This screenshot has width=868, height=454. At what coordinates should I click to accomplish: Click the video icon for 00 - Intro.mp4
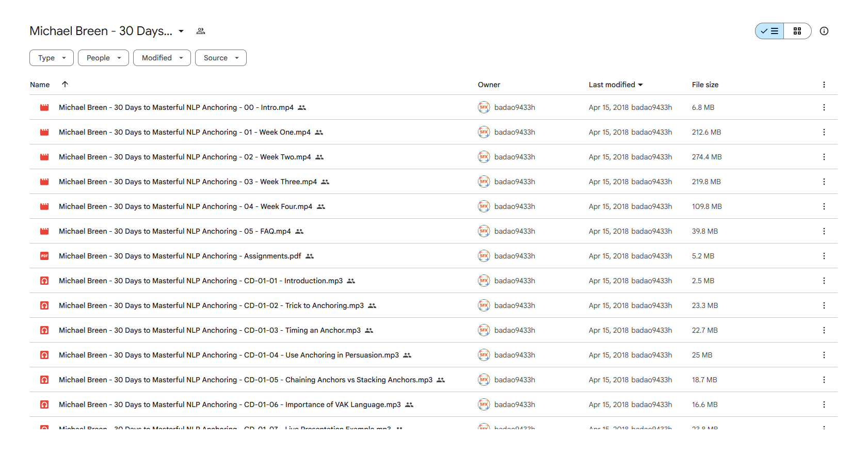tap(44, 107)
